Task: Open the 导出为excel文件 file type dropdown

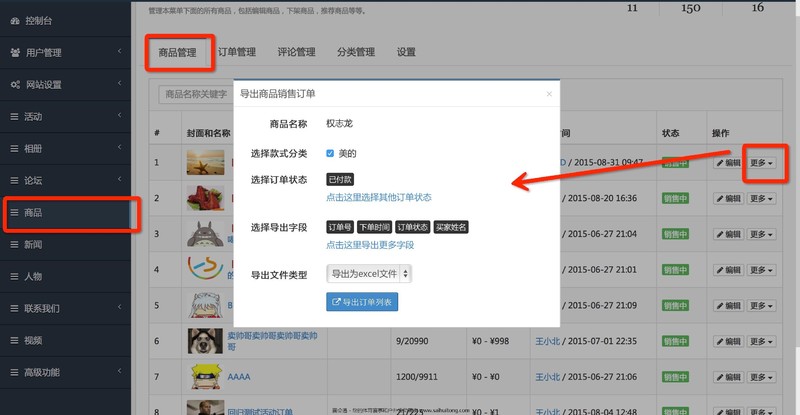Action: click(x=369, y=274)
